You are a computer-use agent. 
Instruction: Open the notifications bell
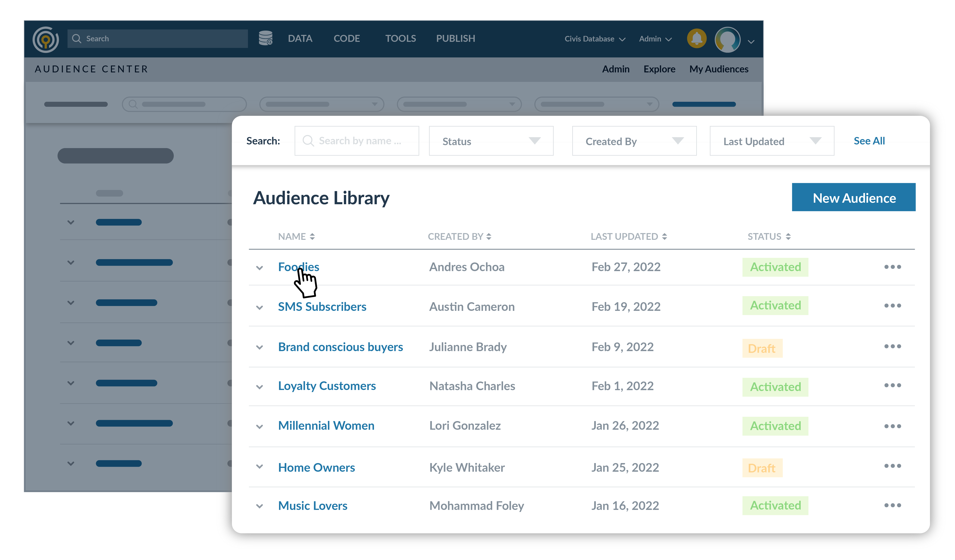click(x=696, y=38)
